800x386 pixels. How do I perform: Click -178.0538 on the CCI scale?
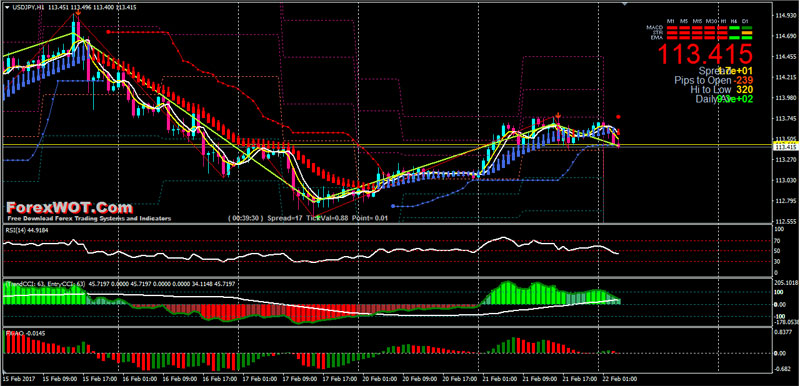click(x=786, y=322)
